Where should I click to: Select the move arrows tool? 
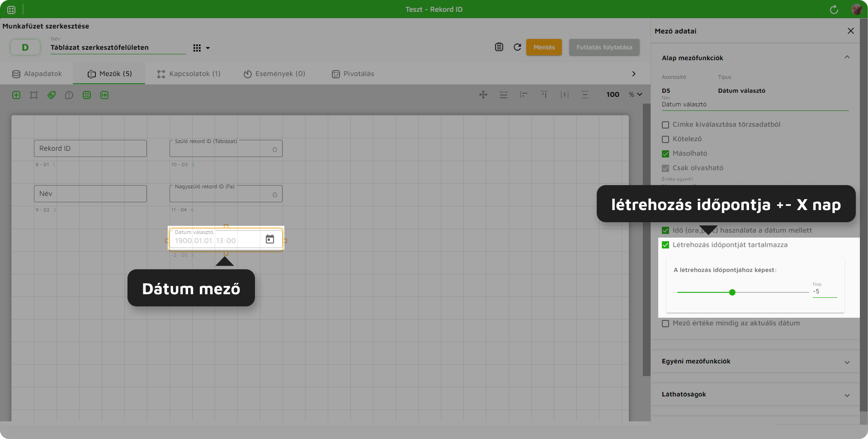pos(483,95)
